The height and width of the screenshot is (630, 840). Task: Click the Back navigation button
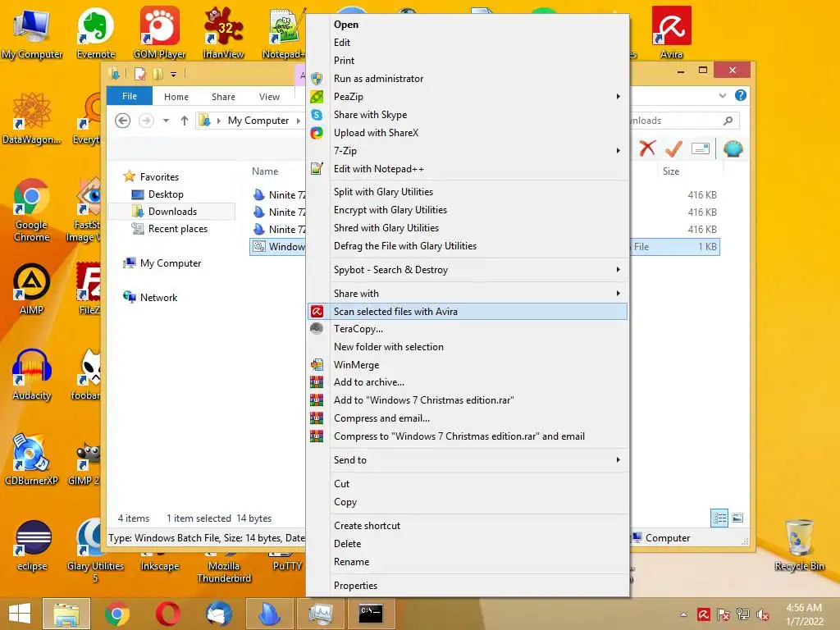[123, 121]
